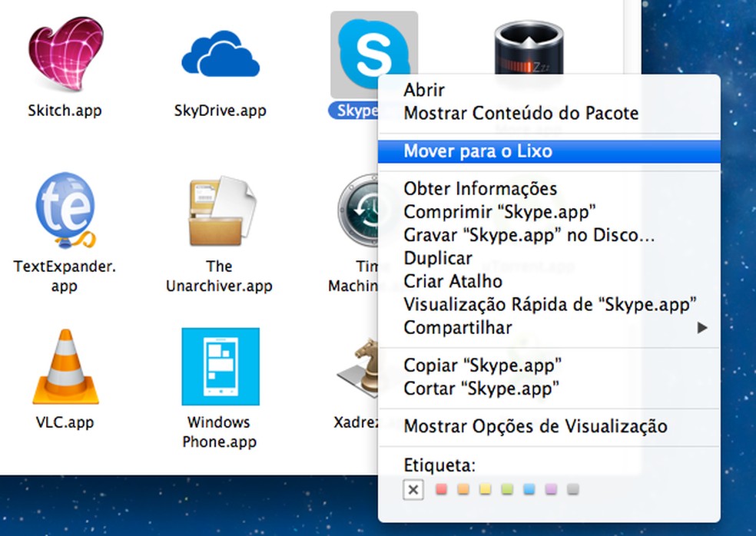Select the Skitch.app heart icon

pos(65,54)
